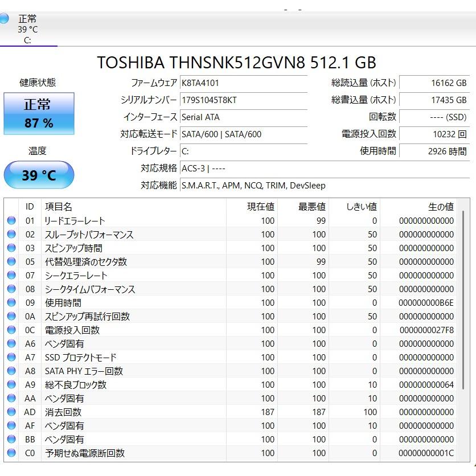Click the features field S.M.A.R.T., APM, NCQ, TRIM, DevSleep

tap(325, 185)
